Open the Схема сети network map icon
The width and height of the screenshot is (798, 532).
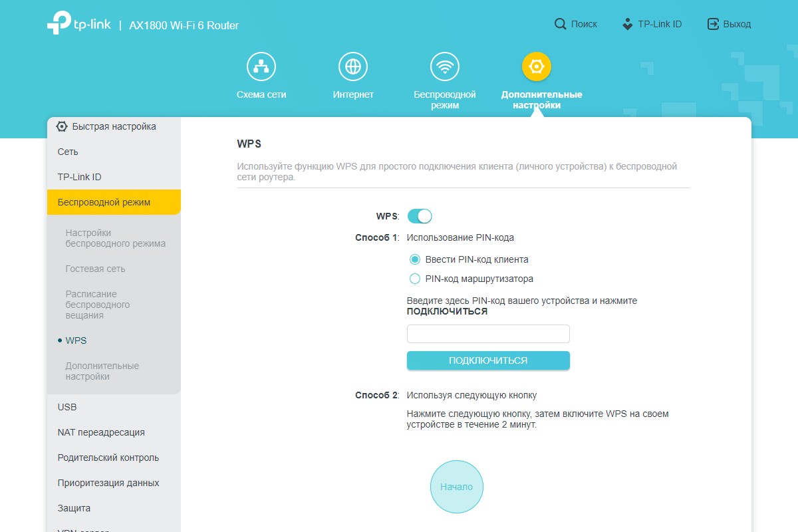point(261,66)
